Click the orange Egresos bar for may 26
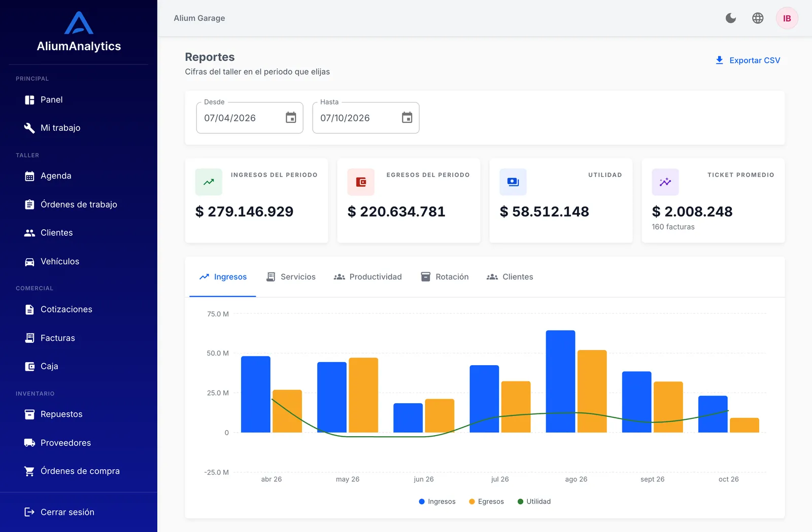Viewport: 812px width, 532px height. (x=363, y=395)
